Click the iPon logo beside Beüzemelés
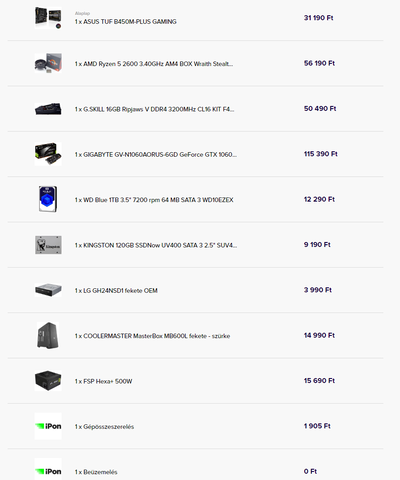The width and height of the screenshot is (400, 480). coord(48,470)
